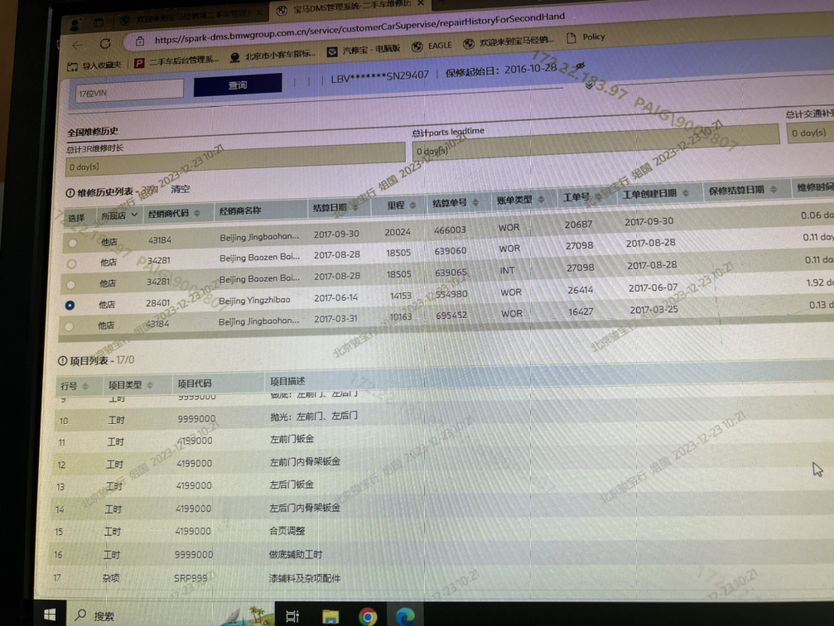Click project description 合页调整
The width and height of the screenshot is (834, 626).
[x=287, y=531]
